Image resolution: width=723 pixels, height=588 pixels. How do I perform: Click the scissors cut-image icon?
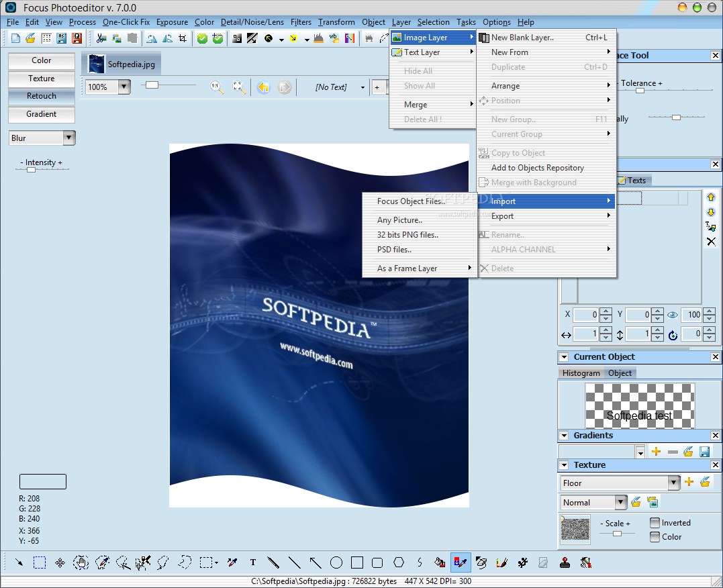pos(101,38)
